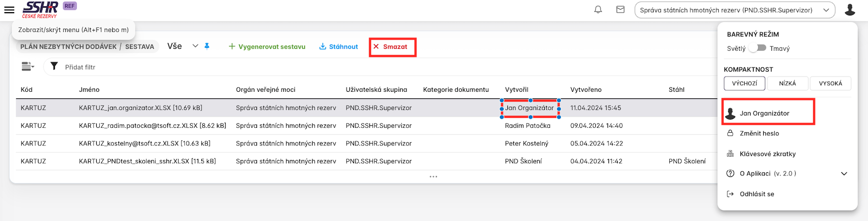Click the SSHR České rezervy logo
Image resolution: width=868 pixels, height=221 pixels.
coord(40,10)
